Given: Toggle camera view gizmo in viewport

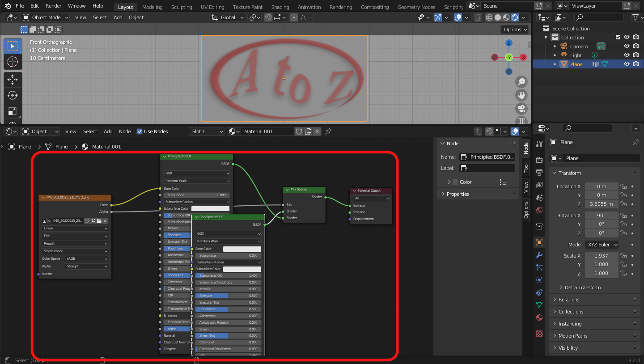Looking at the screenshot, I should [x=521, y=108].
